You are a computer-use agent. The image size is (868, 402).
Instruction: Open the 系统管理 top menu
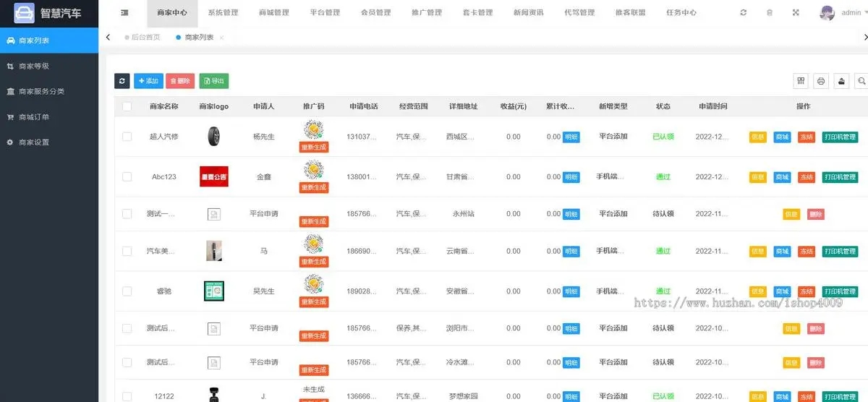(223, 12)
